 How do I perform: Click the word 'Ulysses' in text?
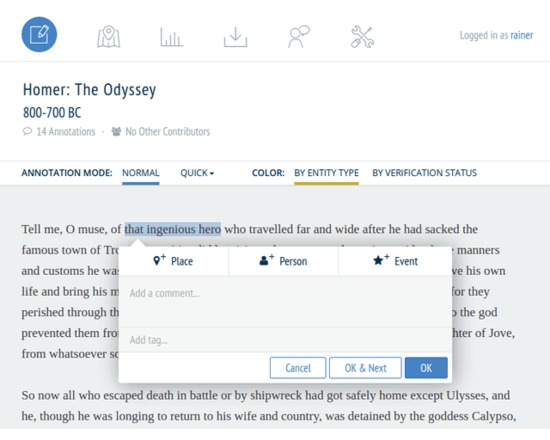click(467, 395)
